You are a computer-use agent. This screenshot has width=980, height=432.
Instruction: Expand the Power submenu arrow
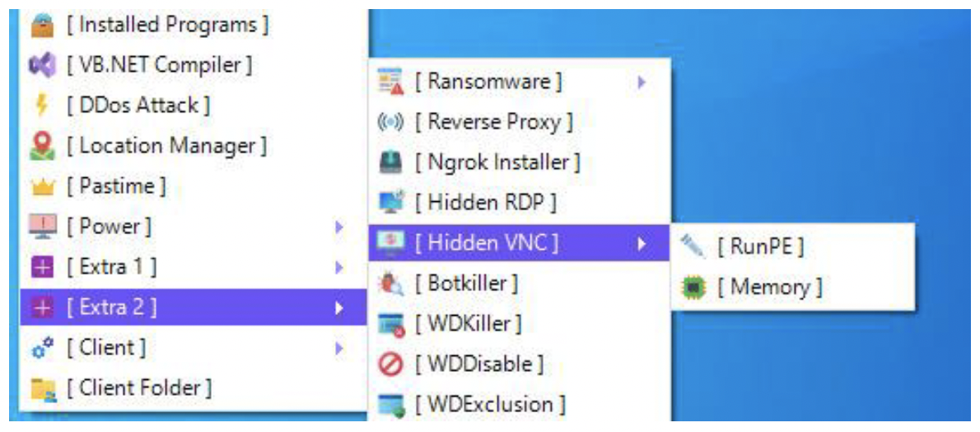coord(339,228)
